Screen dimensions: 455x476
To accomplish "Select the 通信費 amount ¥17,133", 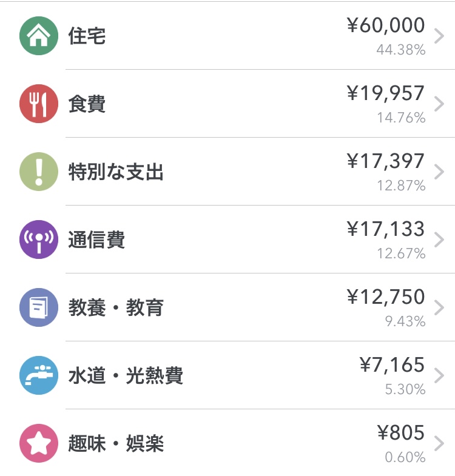I will (386, 229).
